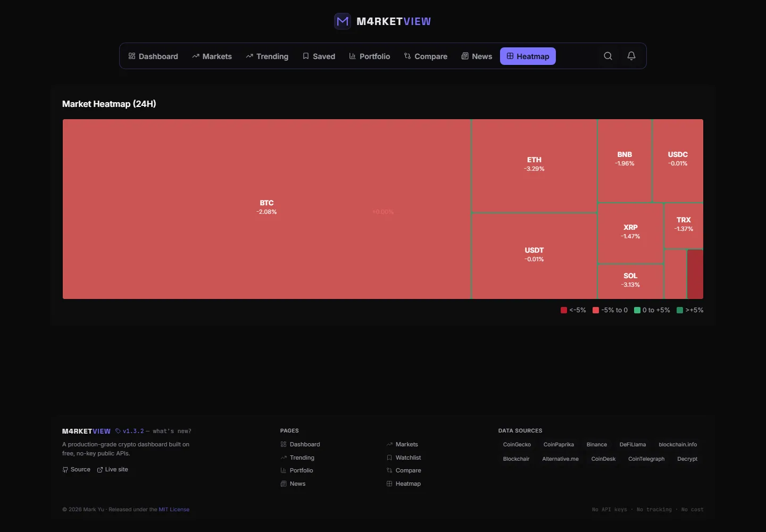Open CoinPaprika data source
The width and height of the screenshot is (766, 532).
559,445
